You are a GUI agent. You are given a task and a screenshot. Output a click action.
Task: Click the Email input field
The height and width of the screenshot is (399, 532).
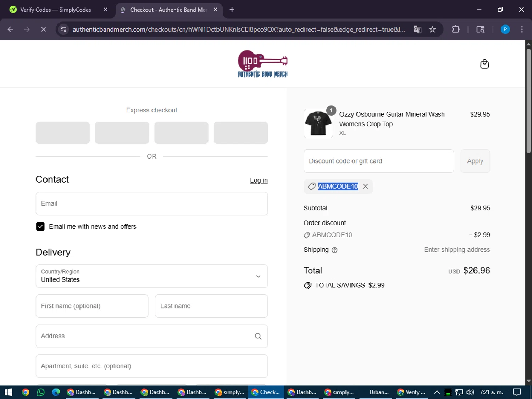(152, 204)
